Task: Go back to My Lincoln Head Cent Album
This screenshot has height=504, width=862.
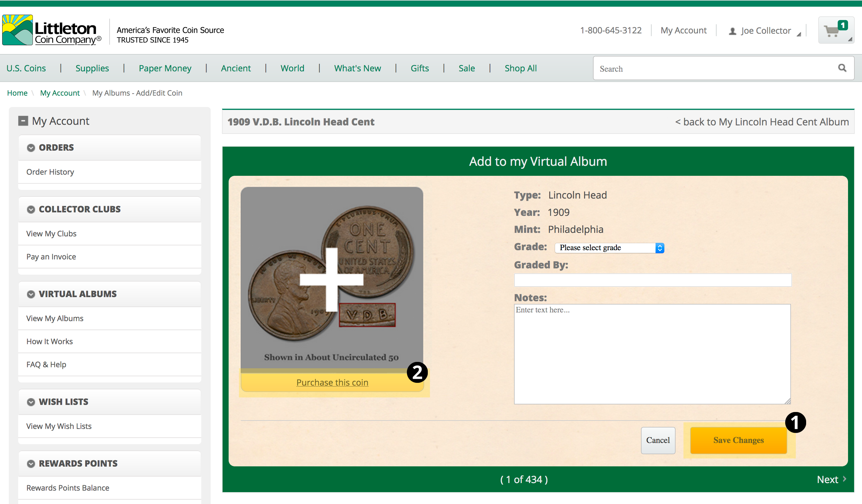Action: tap(762, 122)
